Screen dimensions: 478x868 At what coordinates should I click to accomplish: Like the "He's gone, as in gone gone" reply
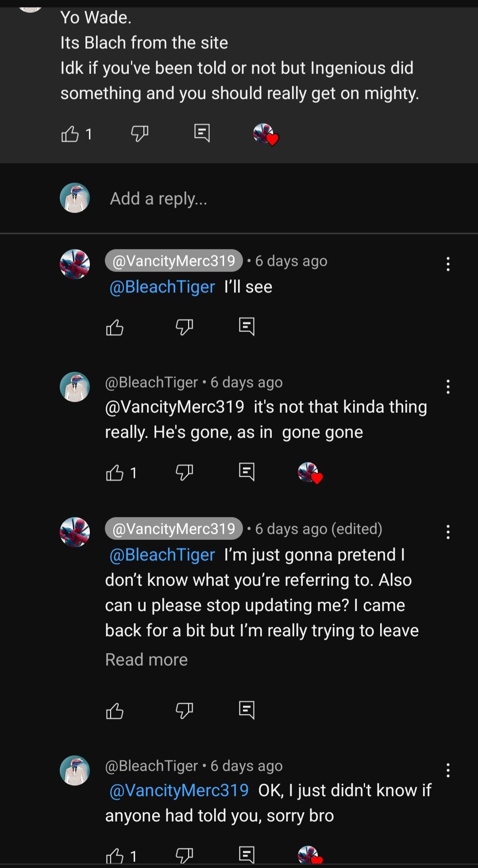pos(115,473)
